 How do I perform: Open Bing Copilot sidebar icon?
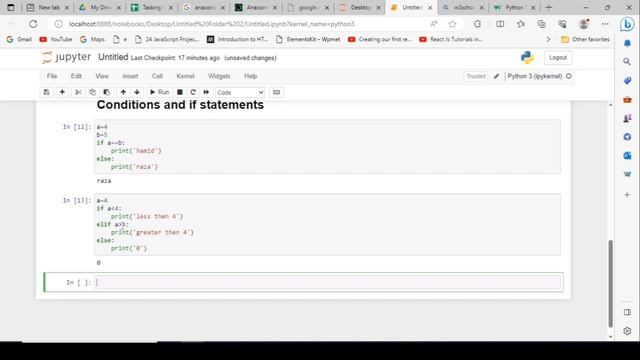[627, 24]
